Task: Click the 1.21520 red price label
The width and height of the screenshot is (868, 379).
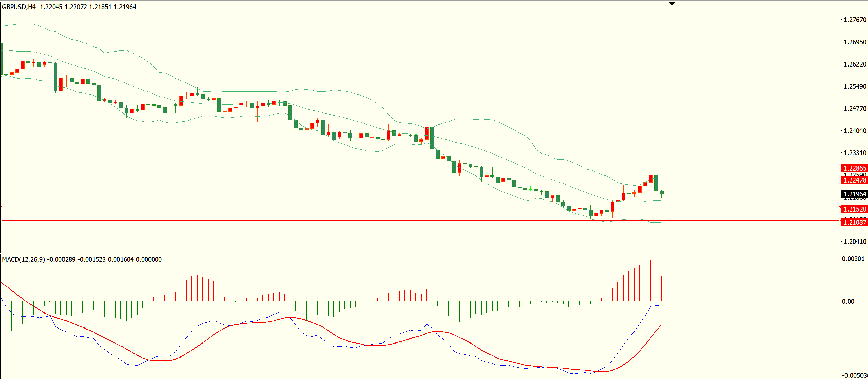Action: pyautogui.click(x=854, y=209)
